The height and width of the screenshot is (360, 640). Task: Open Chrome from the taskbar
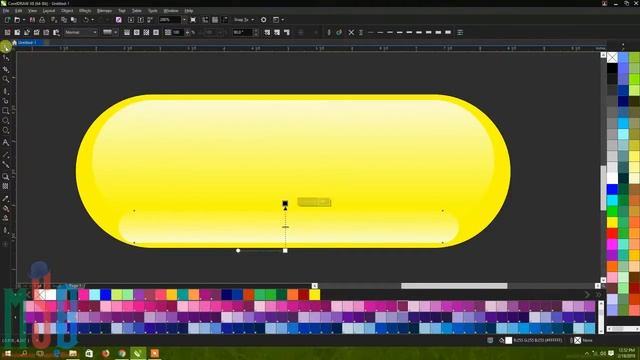point(122,353)
